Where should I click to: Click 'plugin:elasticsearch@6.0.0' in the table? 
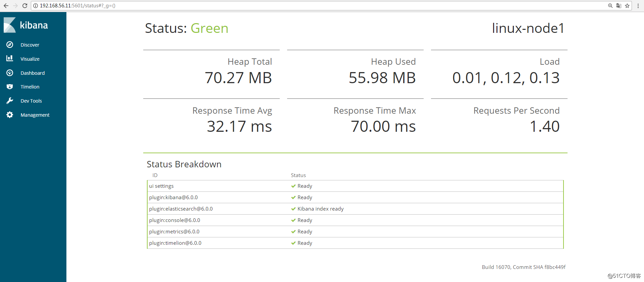click(x=181, y=209)
